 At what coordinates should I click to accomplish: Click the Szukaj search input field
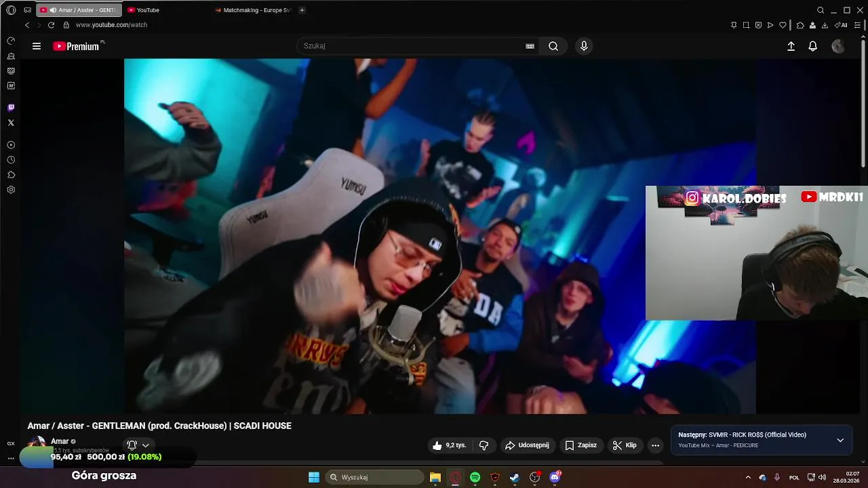point(410,46)
